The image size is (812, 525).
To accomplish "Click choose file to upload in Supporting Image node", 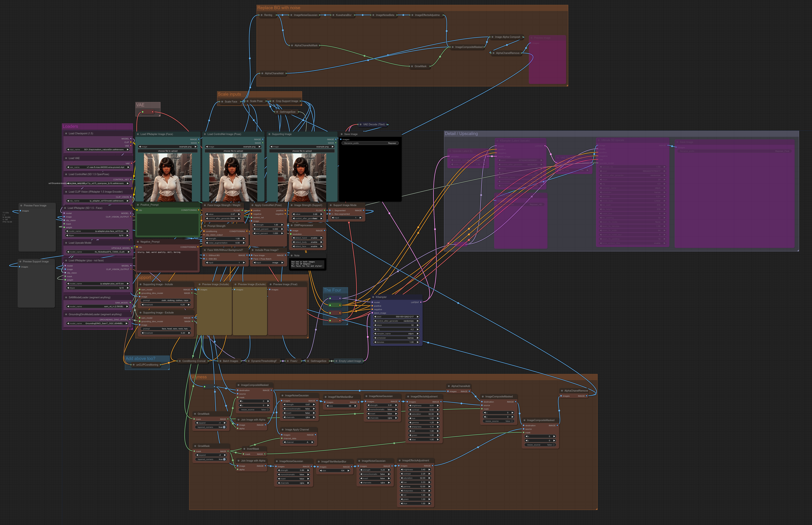I will click(x=302, y=151).
